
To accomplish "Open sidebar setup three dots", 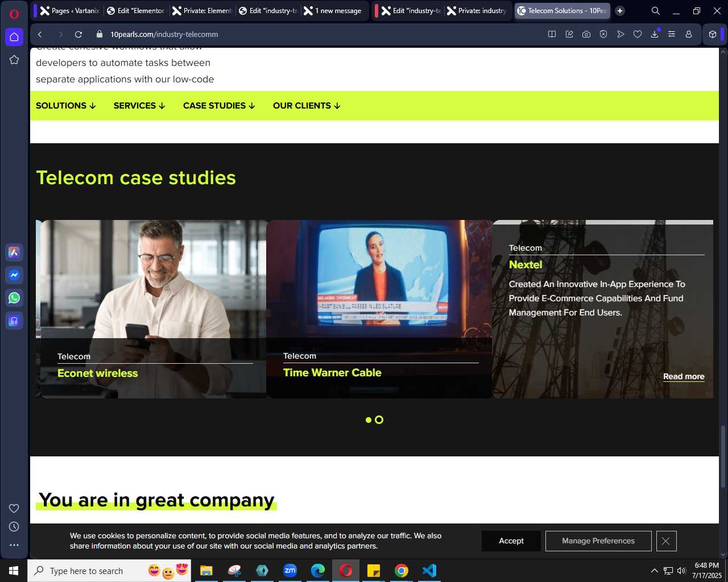I will [14, 544].
